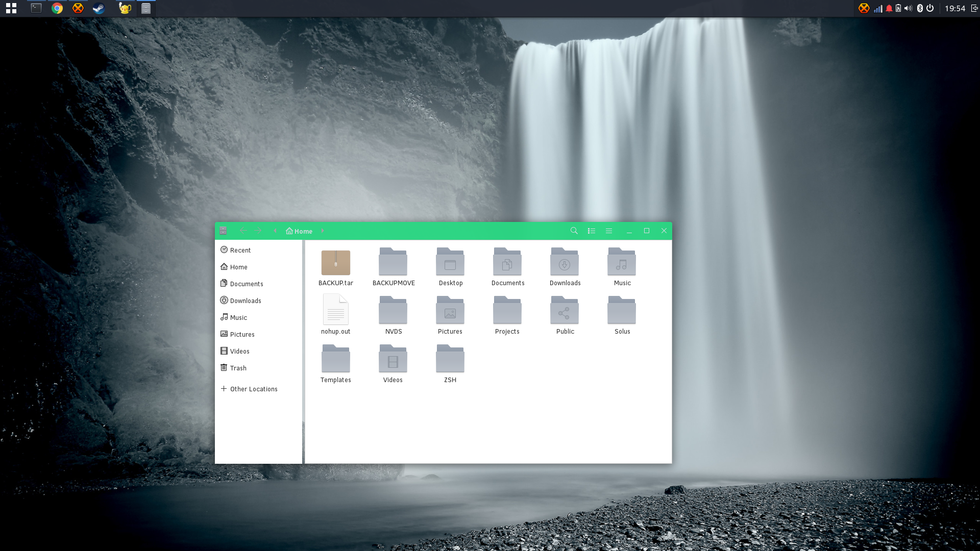Open Bluetooth indicator in tray
Viewport: 980px width, 551px height.
[920, 8]
